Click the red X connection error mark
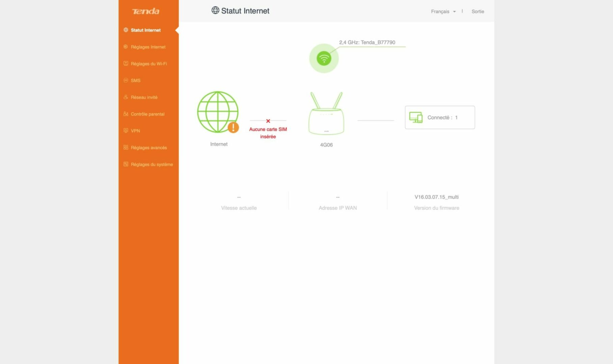 [268, 121]
